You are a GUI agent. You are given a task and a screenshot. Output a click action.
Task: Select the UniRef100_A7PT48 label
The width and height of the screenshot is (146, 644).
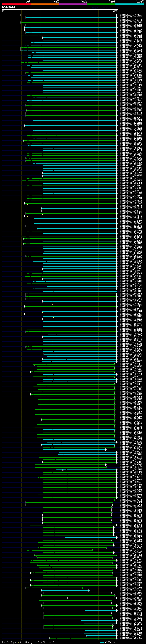[131, 100]
